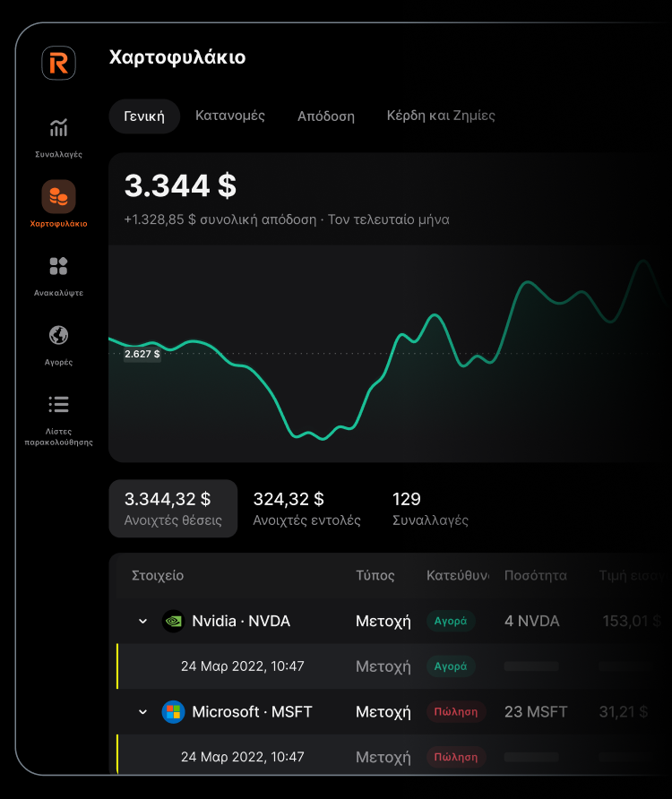The image size is (672, 799).
Task: Open the Κέρδη και Ζημίες tab
Action: [x=441, y=116]
